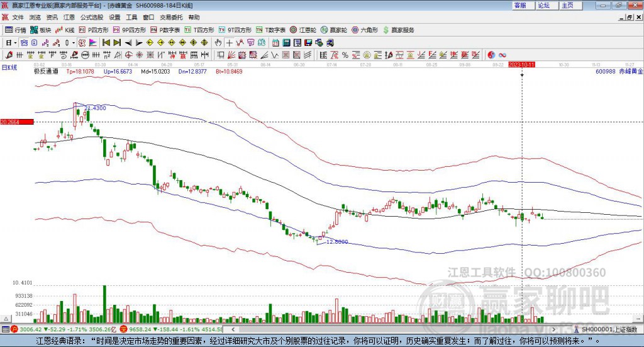Select the Gann fan lines tool
644x347 pixels.
pos(231,55)
